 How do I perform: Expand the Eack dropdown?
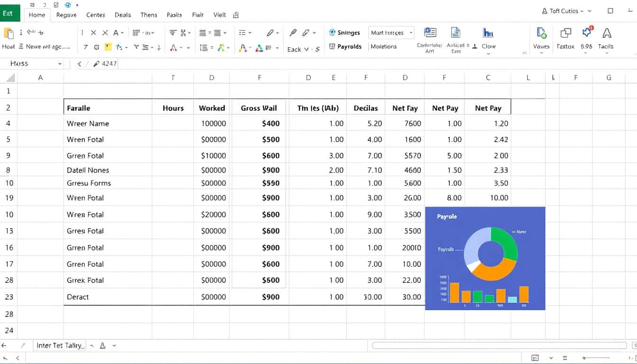tap(306, 49)
